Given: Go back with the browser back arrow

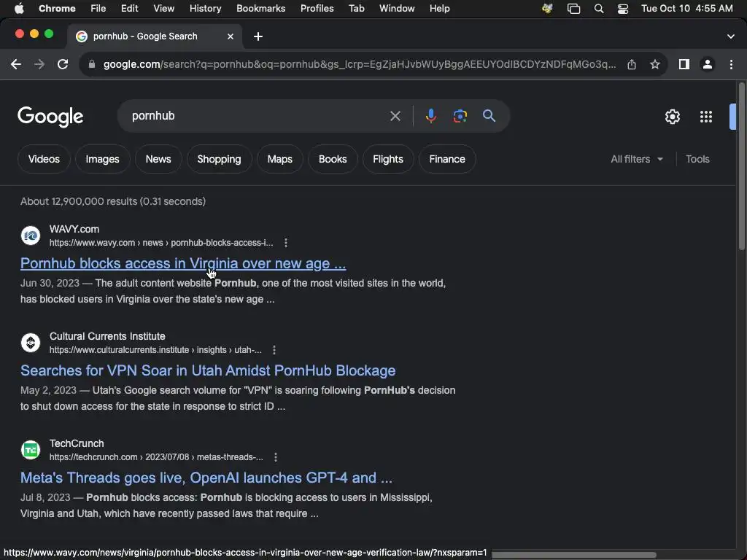Looking at the screenshot, I should point(16,64).
